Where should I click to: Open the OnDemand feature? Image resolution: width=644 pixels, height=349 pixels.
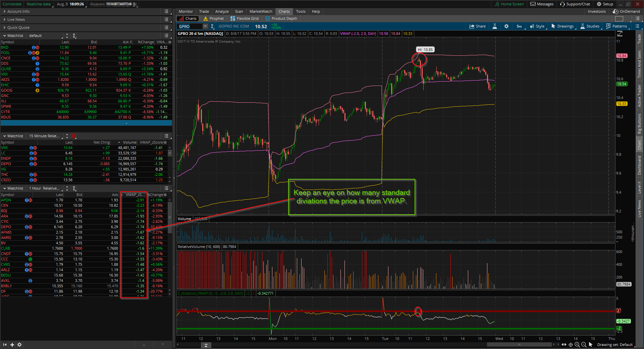point(626,11)
